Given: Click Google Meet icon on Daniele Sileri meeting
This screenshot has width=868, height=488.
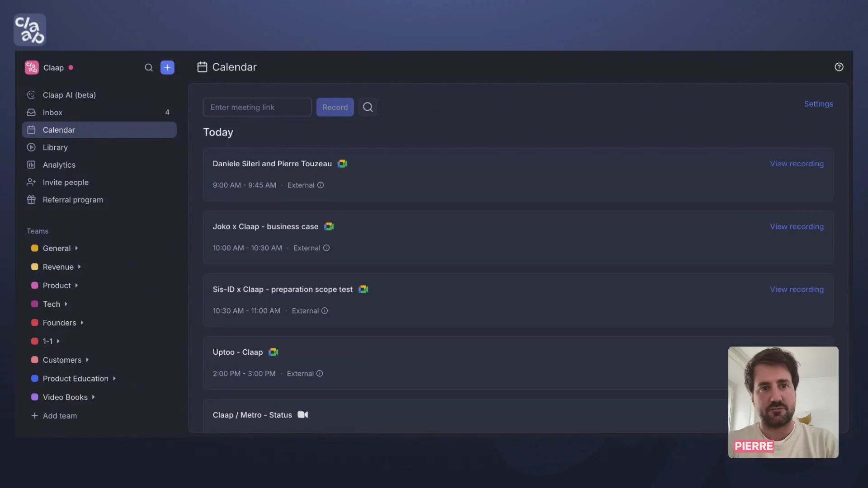Looking at the screenshot, I should click(343, 164).
